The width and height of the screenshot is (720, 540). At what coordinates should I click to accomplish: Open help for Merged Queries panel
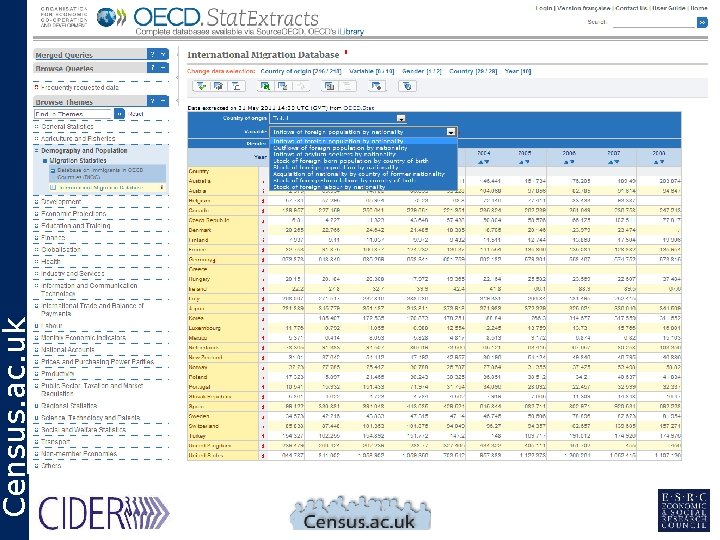pos(152,54)
